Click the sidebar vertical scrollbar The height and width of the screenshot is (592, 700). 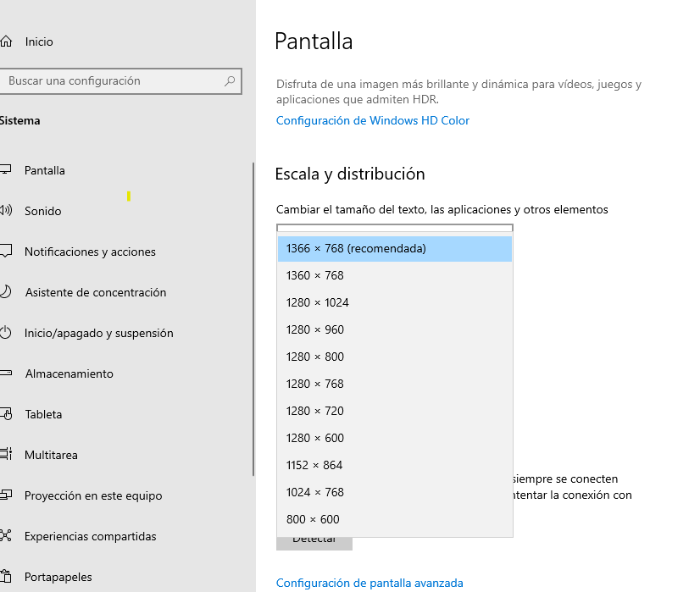coord(253,319)
